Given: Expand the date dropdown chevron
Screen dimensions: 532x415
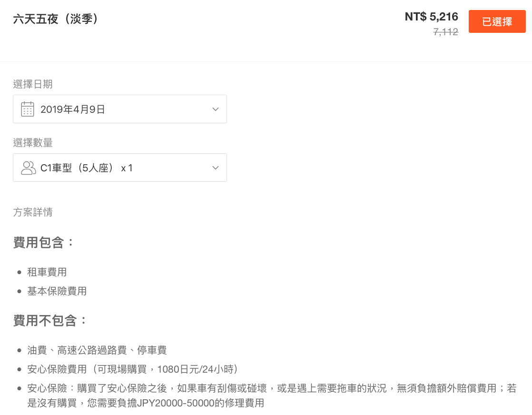Looking at the screenshot, I should click(216, 109).
